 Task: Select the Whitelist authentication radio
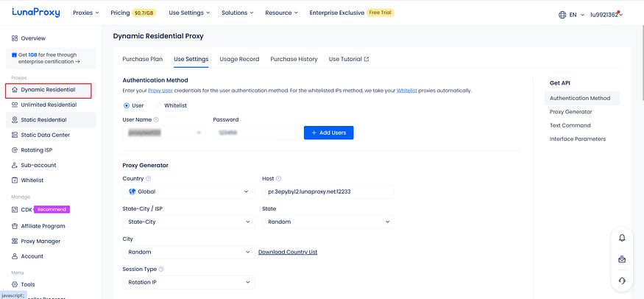click(158, 105)
